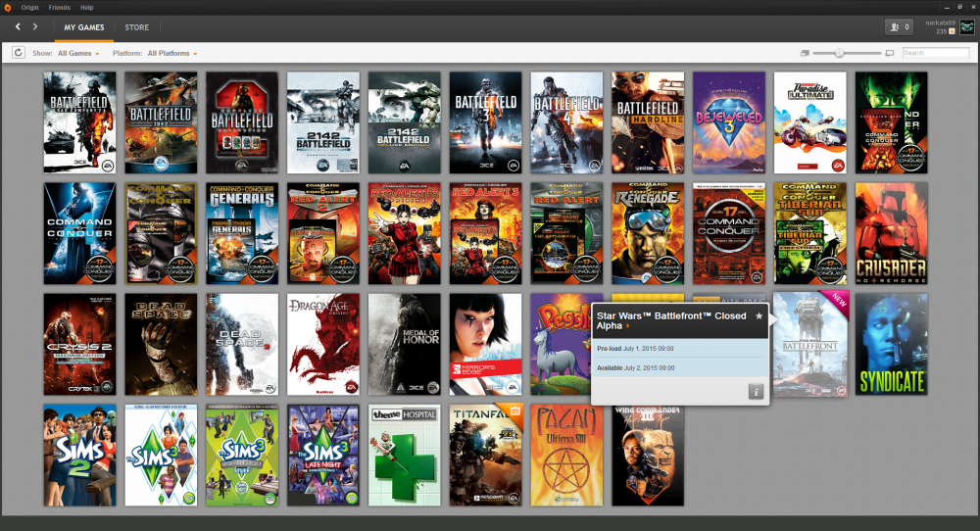This screenshot has height=531, width=980.
Task: Select The Sims 2 tile
Action: click(80, 456)
